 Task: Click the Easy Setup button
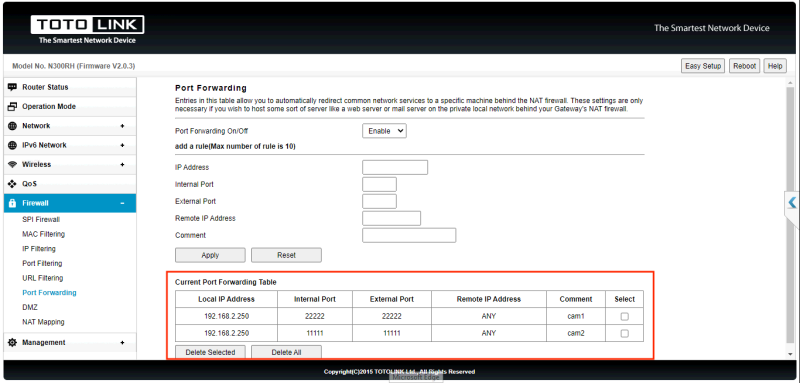703,66
